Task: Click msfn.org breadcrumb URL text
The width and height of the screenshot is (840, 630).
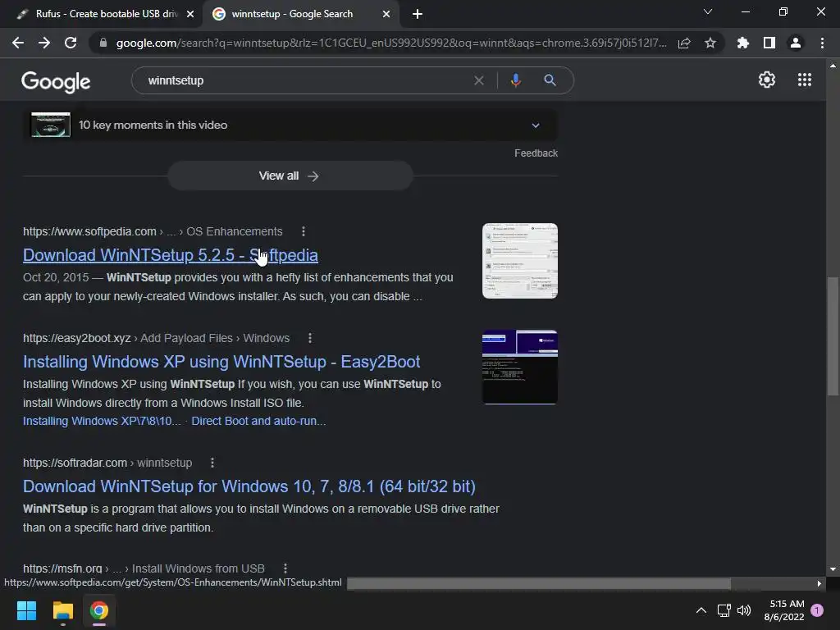Action: tap(62, 568)
